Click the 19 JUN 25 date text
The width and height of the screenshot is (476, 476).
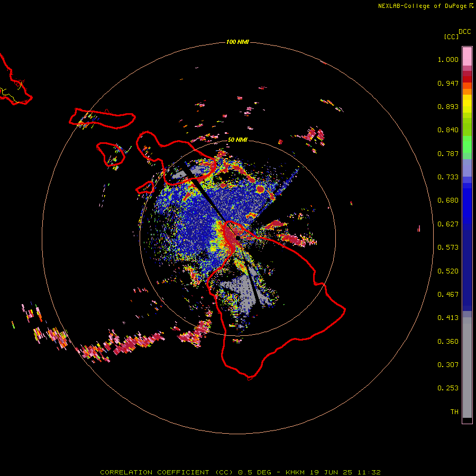(331, 472)
